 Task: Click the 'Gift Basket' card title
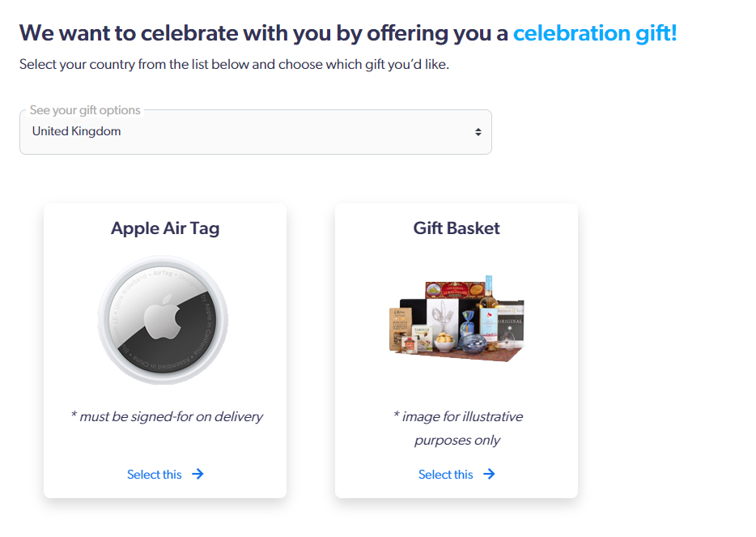coord(457,228)
